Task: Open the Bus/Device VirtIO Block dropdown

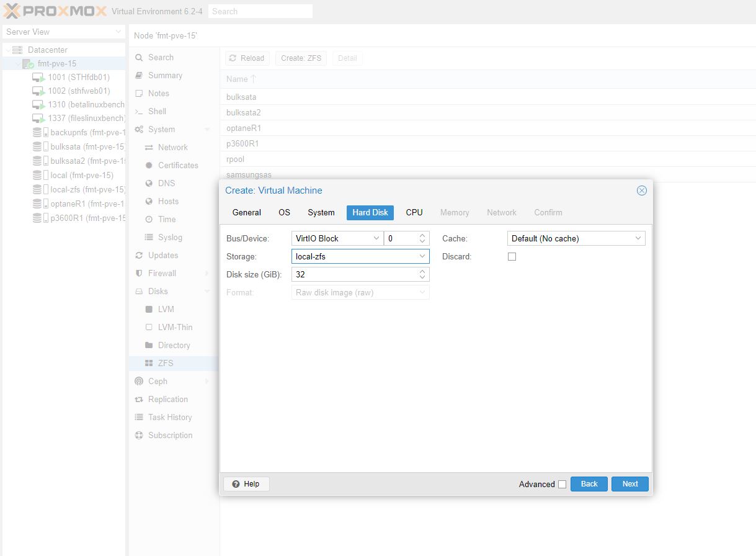Action: [x=337, y=238]
